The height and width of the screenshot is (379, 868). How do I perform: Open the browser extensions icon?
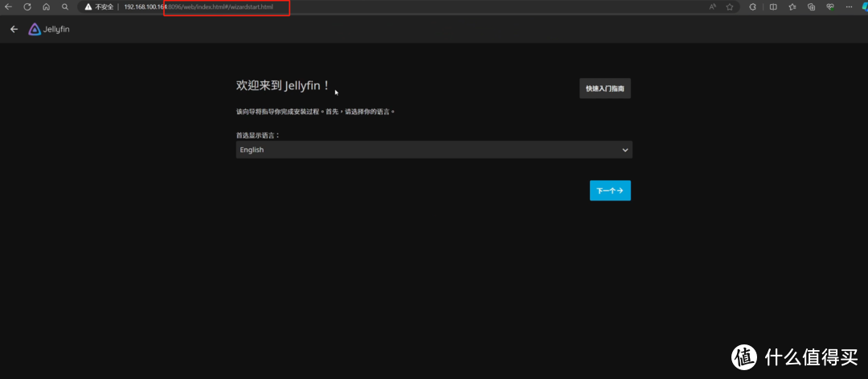pos(752,6)
